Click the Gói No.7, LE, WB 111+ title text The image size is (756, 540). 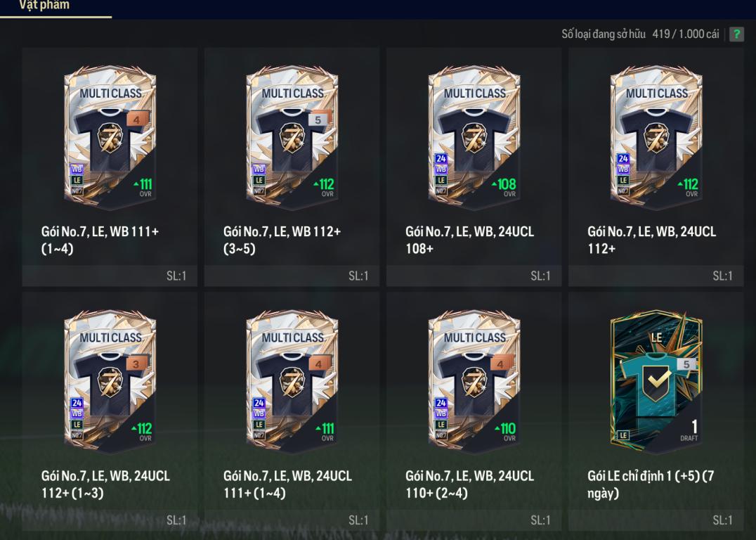[100, 231]
